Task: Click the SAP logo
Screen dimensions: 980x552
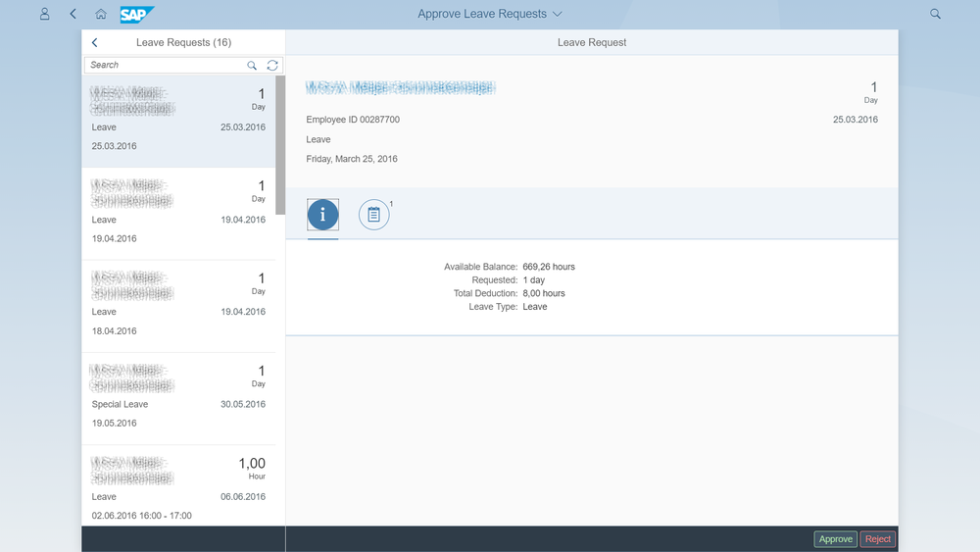Action: [137, 15]
